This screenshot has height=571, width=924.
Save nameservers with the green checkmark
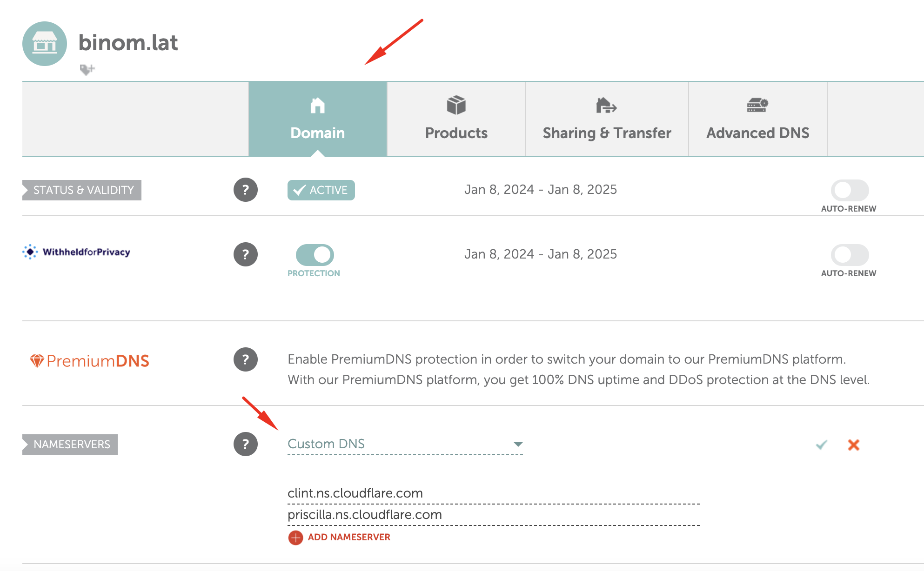[822, 445]
